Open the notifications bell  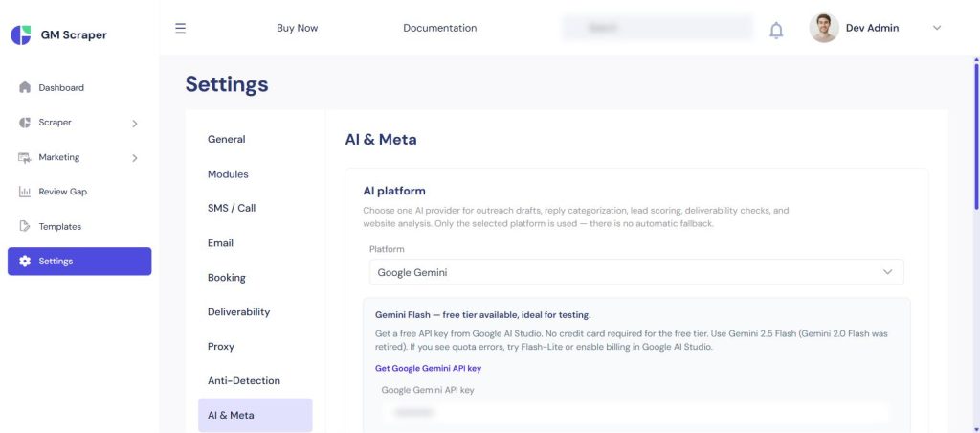(775, 30)
